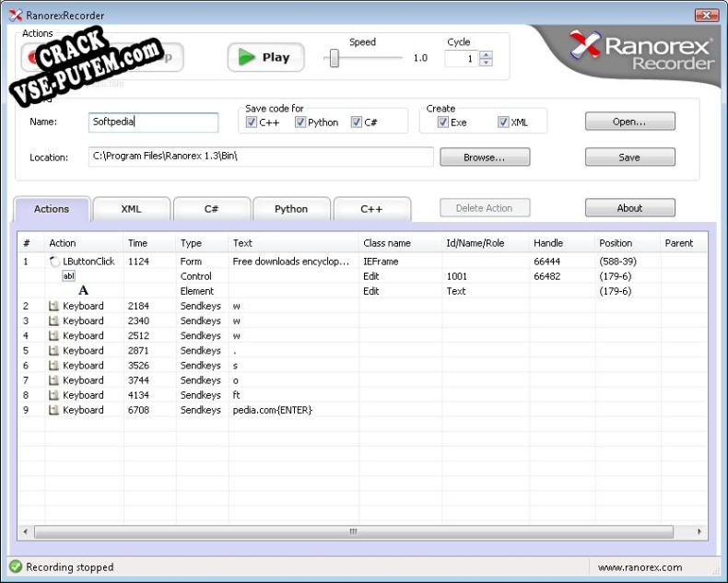Screen dimensions: 728x583
Task: Click the Keyboard icon at time 2184
Action: pyautogui.click(x=53, y=306)
